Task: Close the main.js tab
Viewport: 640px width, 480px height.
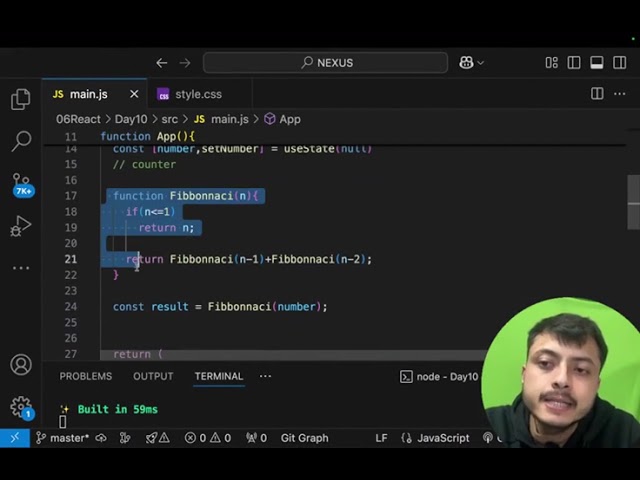Action: point(134,94)
